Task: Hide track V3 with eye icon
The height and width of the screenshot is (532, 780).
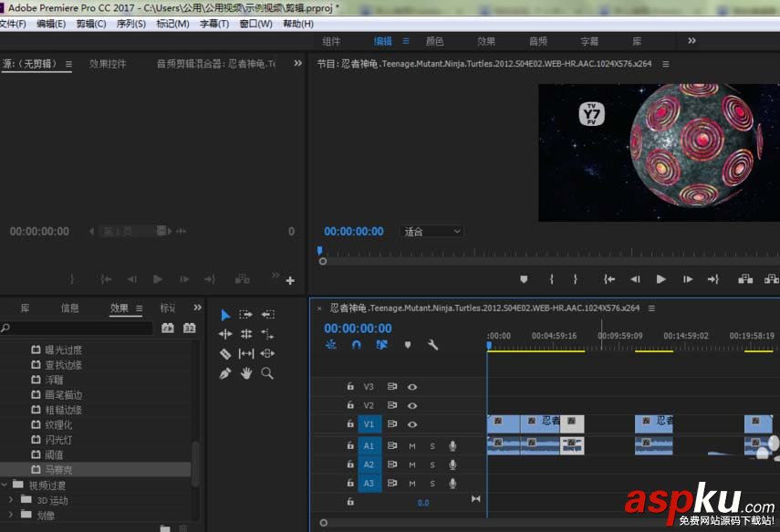Action: [412, 387]
